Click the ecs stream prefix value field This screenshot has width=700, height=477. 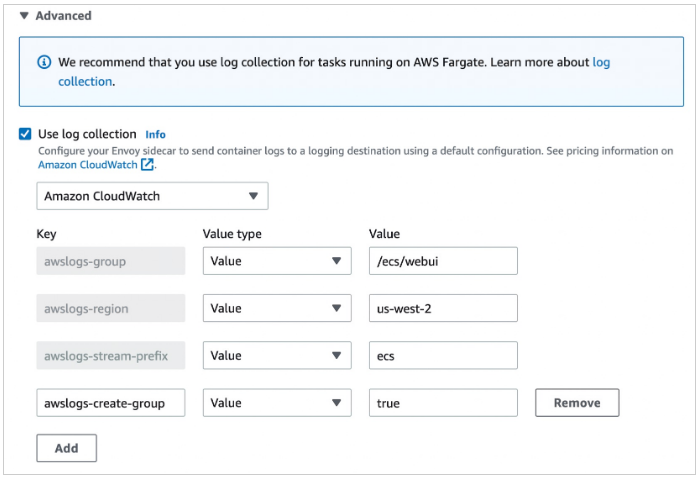click(443, 355)
